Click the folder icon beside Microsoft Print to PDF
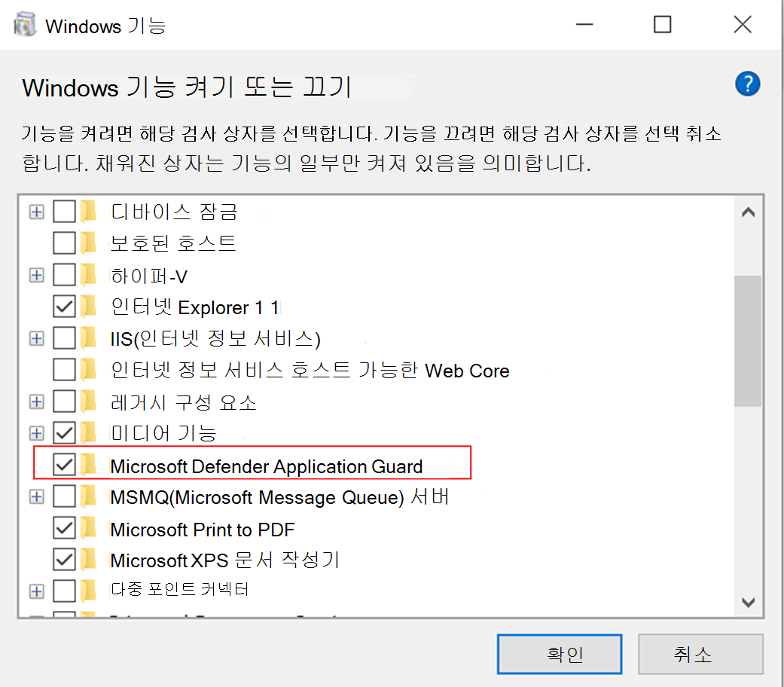This screenshot has width=784, height=687. 89,529
